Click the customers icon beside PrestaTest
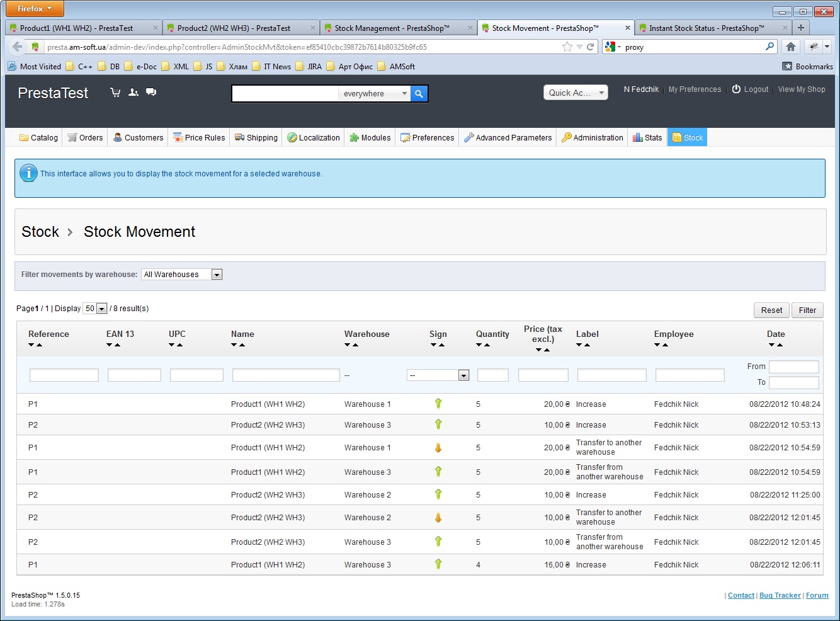Screen dimensions: 840x621 [x=133, y=93]
